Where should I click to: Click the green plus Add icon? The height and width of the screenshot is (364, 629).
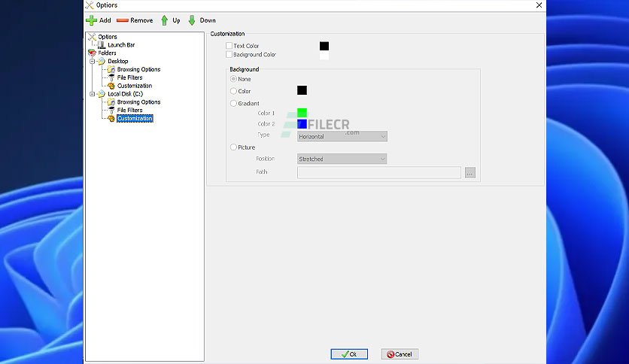point(92,20)
